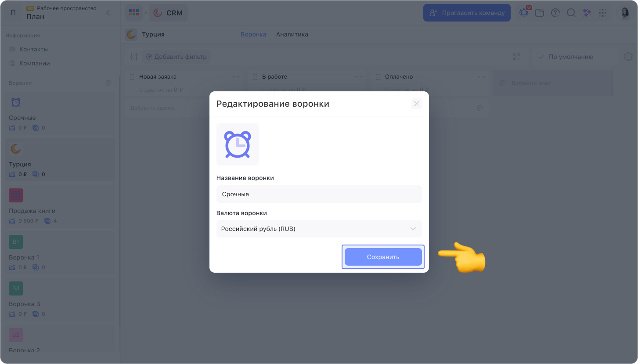This screenshot has width=638, height=364.
Task: Close the funnel editing dialog
Action: click(417, 104)
